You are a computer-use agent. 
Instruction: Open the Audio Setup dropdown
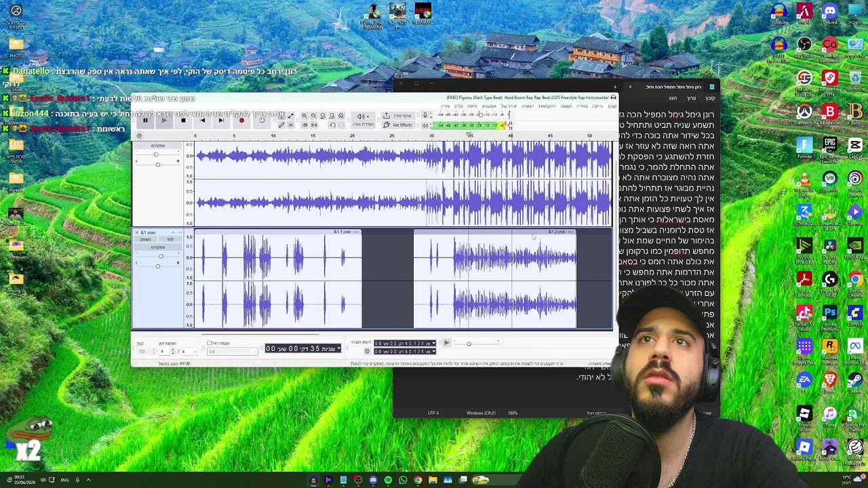pyautogui.click(x=363, y=119)
